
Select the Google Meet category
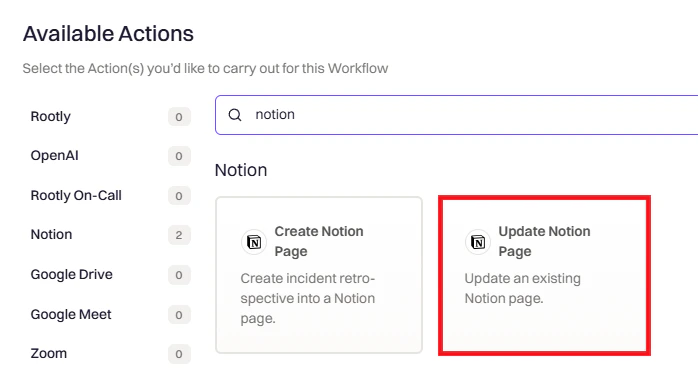pos(110,314)
